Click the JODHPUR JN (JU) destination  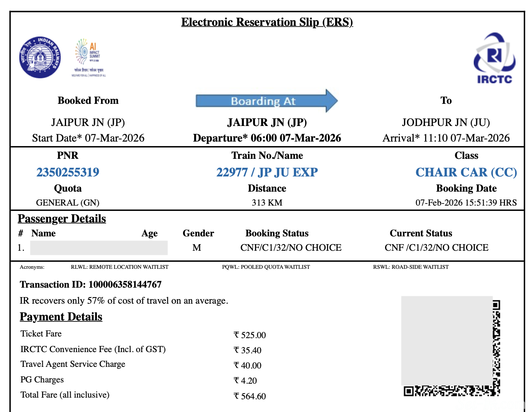pos(445,123)
